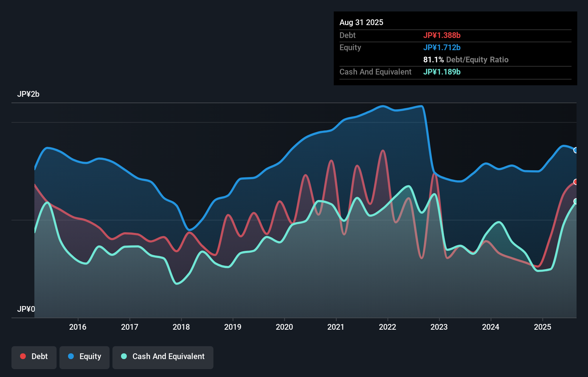Screen dimensions: 588x377
Task: Toggle the Debt series visibility
Action: tap(34, 356)
